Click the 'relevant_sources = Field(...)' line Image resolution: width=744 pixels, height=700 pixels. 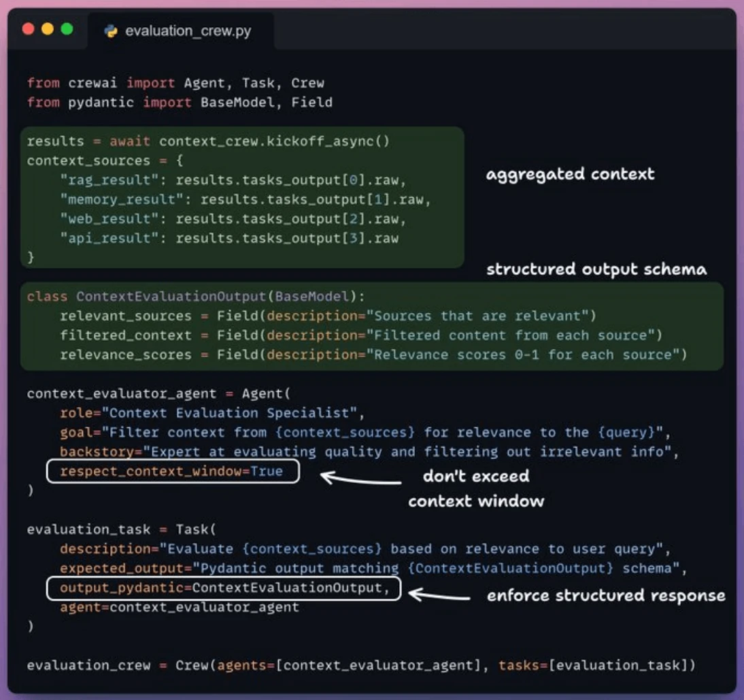click(x=328, y=316)
